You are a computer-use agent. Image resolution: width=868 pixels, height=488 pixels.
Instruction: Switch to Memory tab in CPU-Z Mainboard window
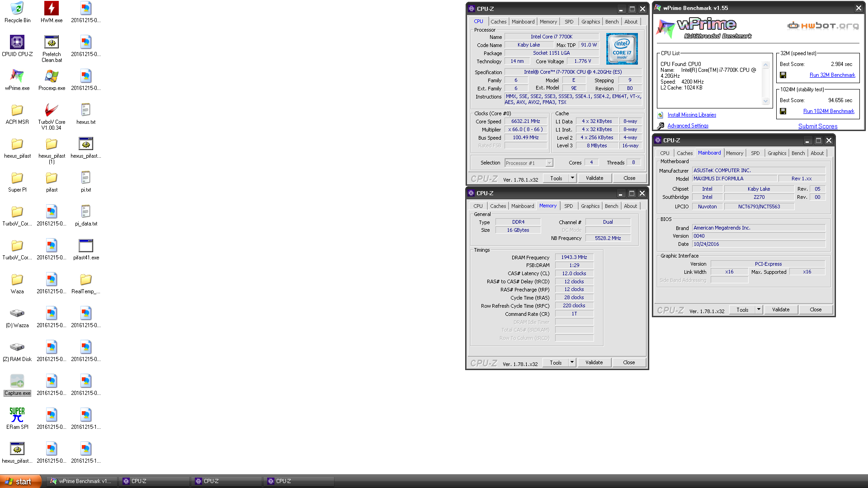click(735, 153)
